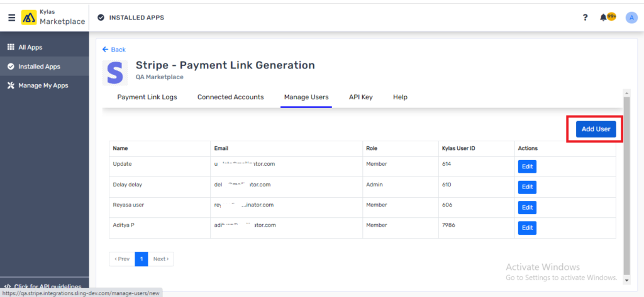Open Manage My Apps in sidebar
This screenshot has width=644, height=297.
(45, 86)
